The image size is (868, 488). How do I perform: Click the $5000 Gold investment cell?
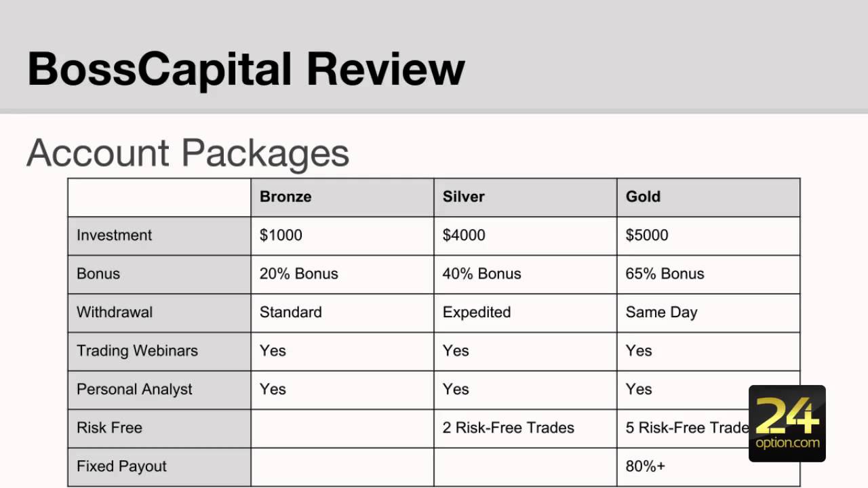pos(647,235)
